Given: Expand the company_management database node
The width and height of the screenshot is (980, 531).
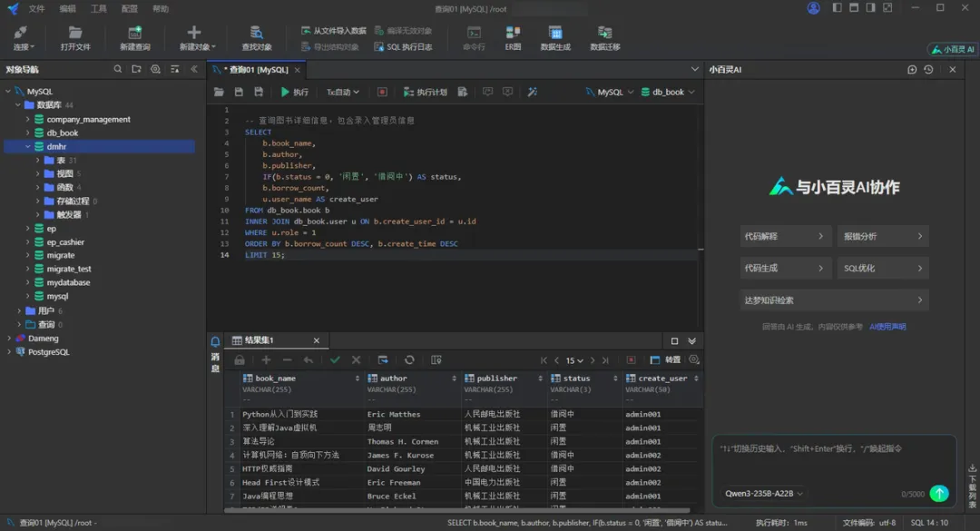Looking at the screenshot, I should click(x=28, y=119).
